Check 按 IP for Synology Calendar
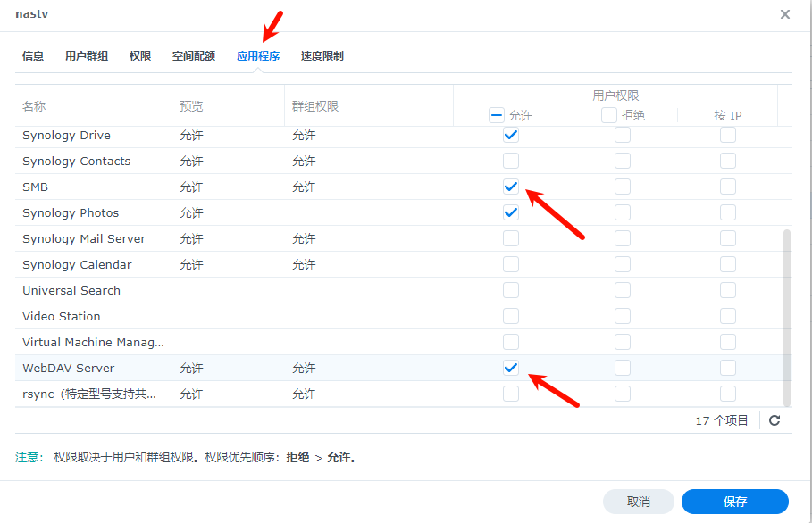The height and width of the screenshot is (523, 812). (728, 264)
